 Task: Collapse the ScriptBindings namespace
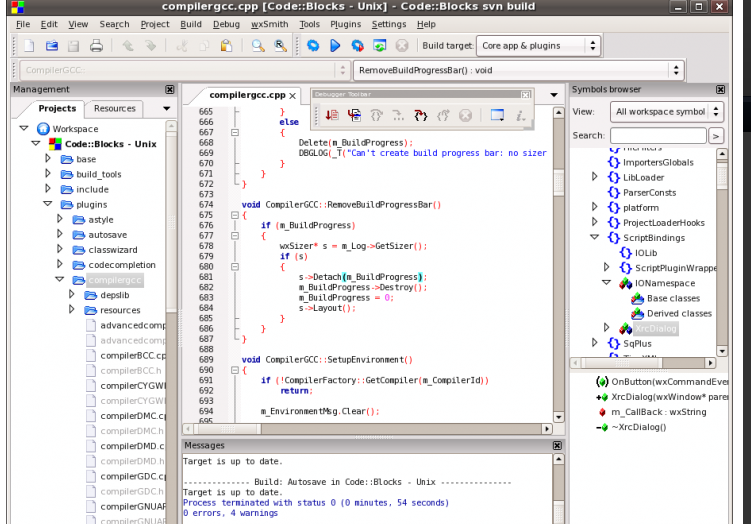[594, 237]
